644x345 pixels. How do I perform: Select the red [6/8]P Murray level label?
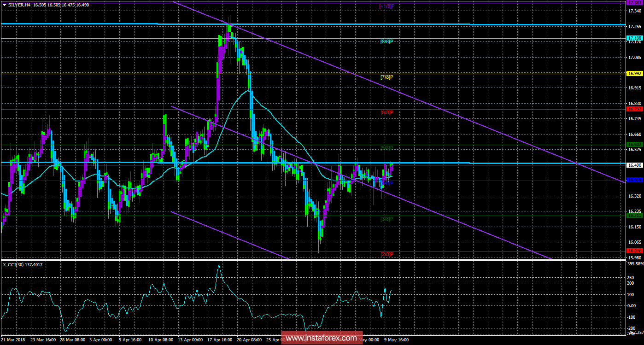point(387,112)
